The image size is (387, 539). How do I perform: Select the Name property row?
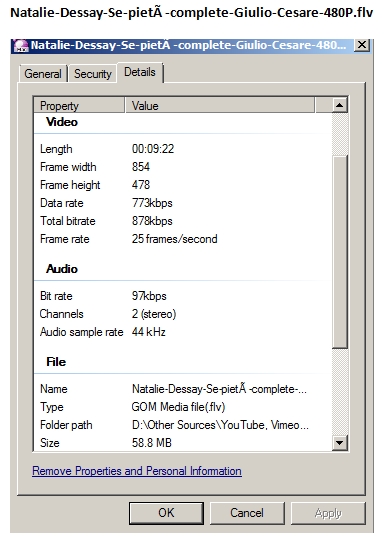click(54, 389)
